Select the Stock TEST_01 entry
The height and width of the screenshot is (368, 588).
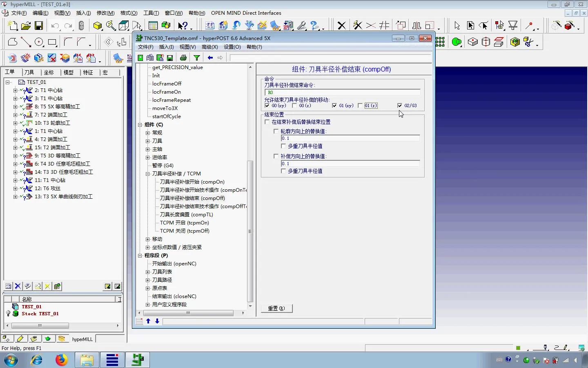tap(40, 314)
